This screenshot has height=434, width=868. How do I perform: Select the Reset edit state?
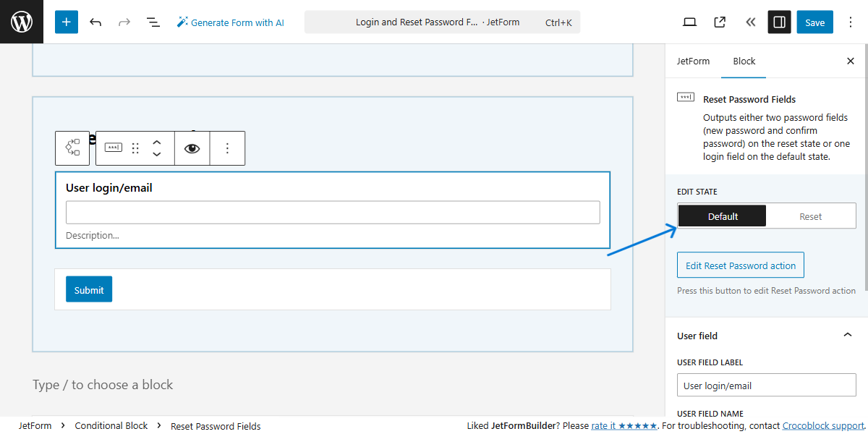point(811,215)
